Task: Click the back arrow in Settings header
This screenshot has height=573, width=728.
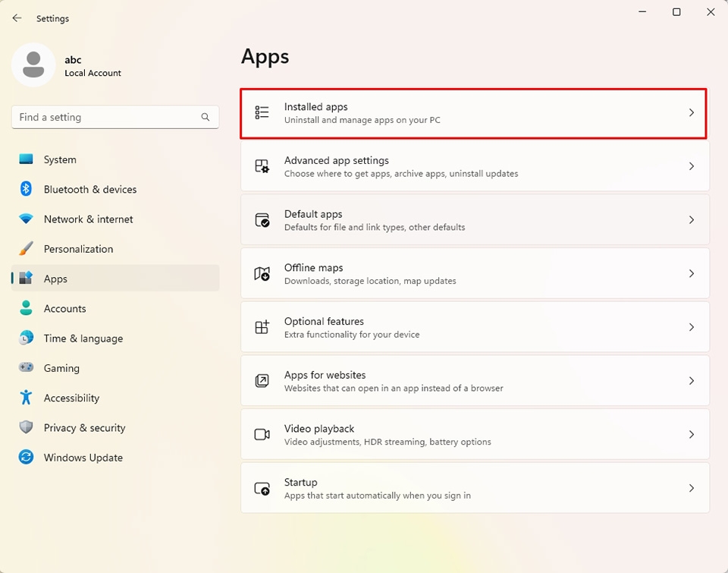Action: point(17,18)
